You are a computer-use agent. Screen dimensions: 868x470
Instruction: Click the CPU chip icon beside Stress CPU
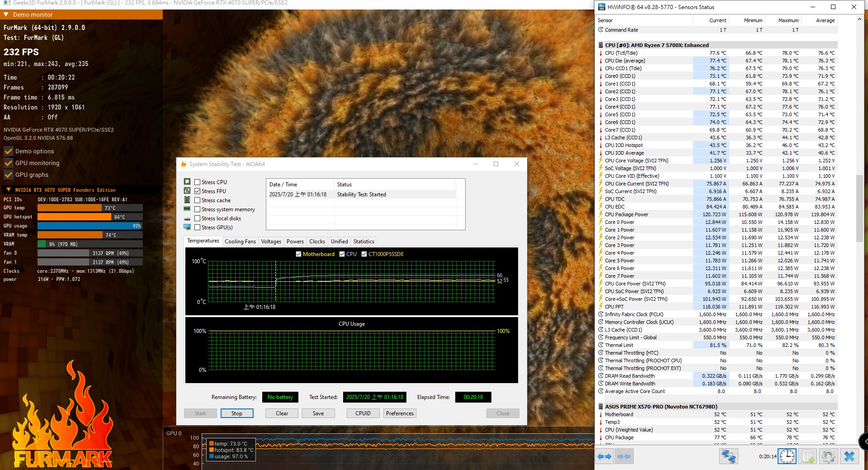(187, 182)
